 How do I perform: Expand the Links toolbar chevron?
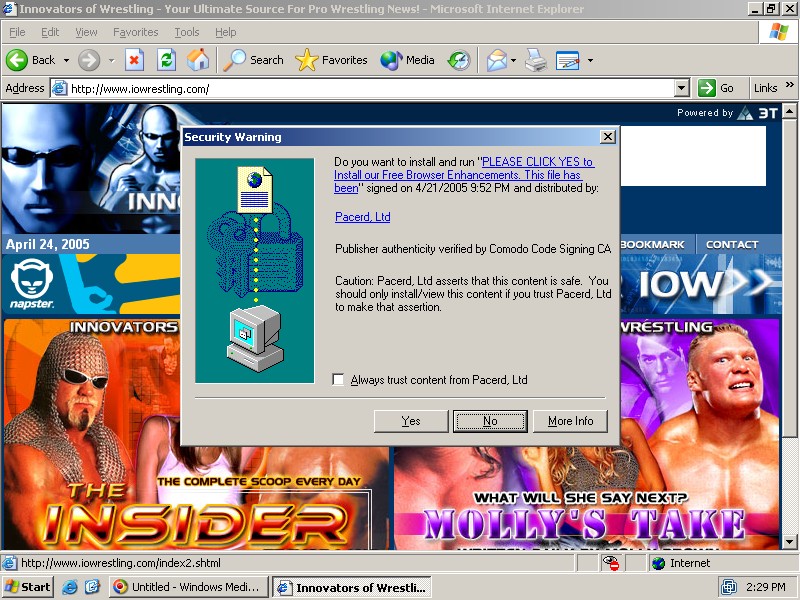[x=790, y=84]
